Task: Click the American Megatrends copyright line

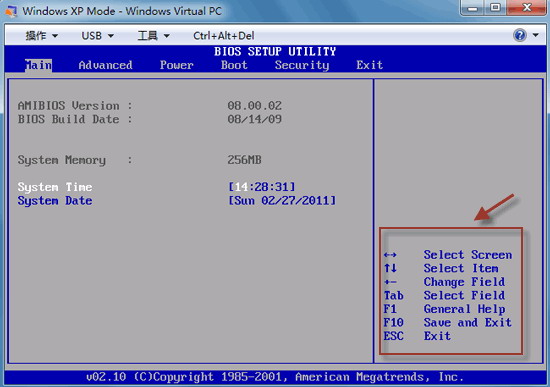Action: coord(275,377)
